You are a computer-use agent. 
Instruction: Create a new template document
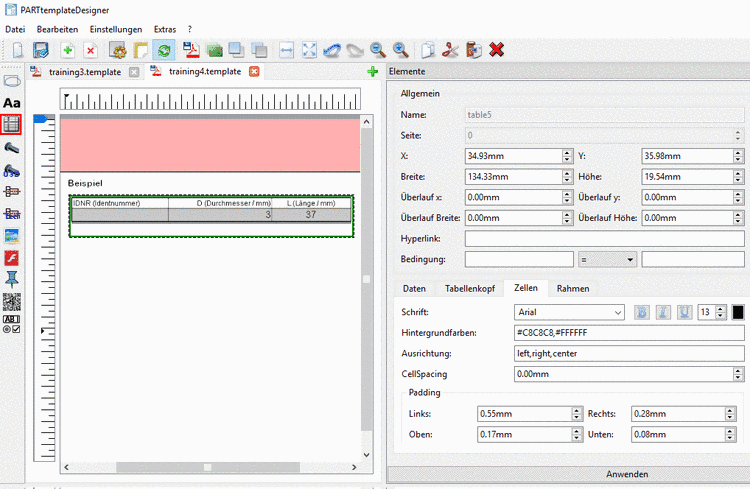[18, 50]
